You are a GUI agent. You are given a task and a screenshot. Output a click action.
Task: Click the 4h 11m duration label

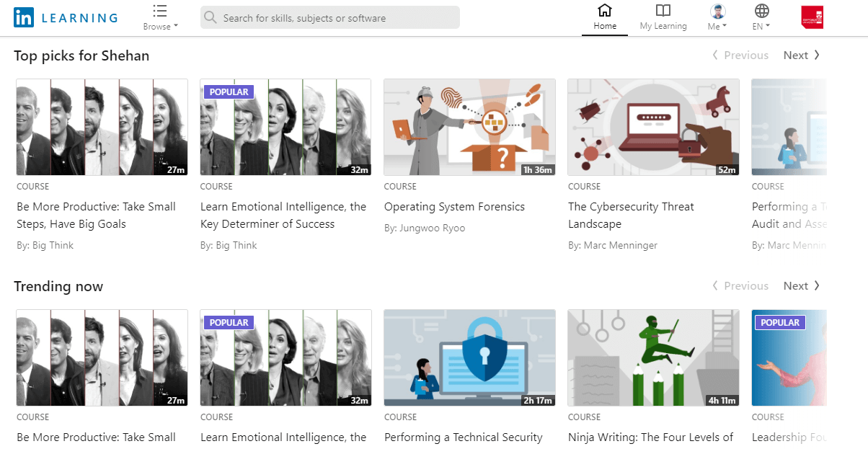pos(722,401)
